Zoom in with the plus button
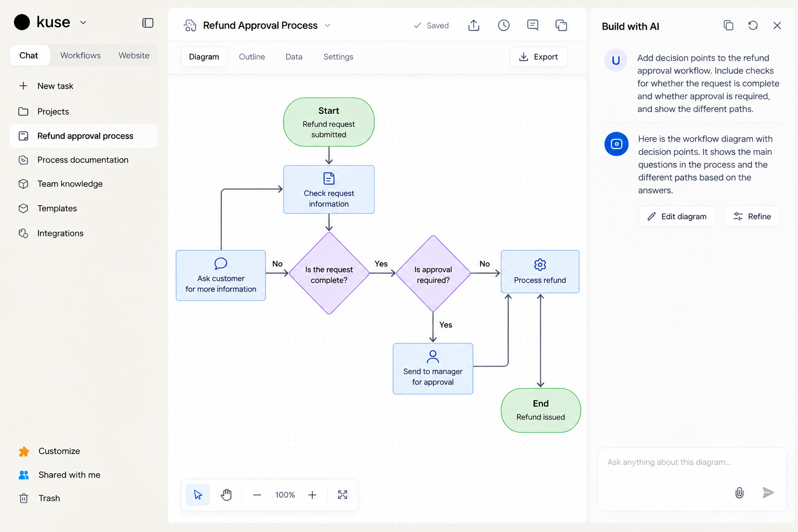 (x=312, y=495)
